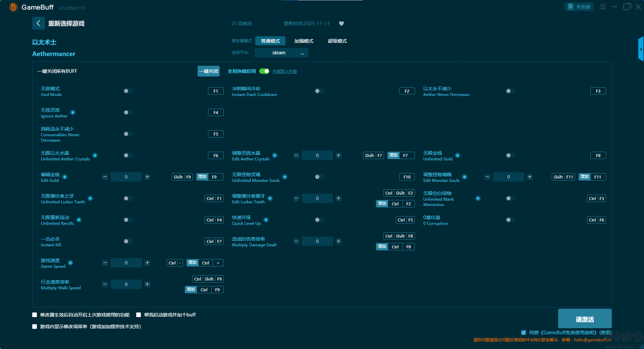Select the 超级模式 mode tab
Image resolution: width=644 pixels, height=349 pixels.
337,41
